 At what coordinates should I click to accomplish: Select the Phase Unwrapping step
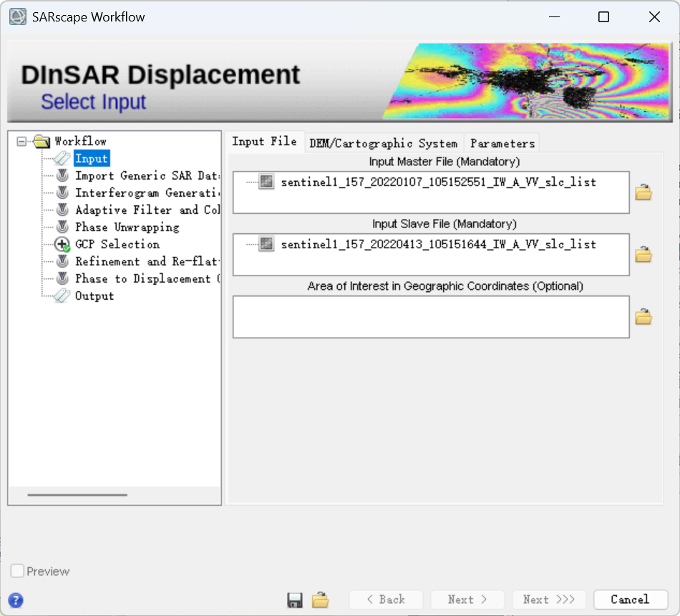[127, 227]
